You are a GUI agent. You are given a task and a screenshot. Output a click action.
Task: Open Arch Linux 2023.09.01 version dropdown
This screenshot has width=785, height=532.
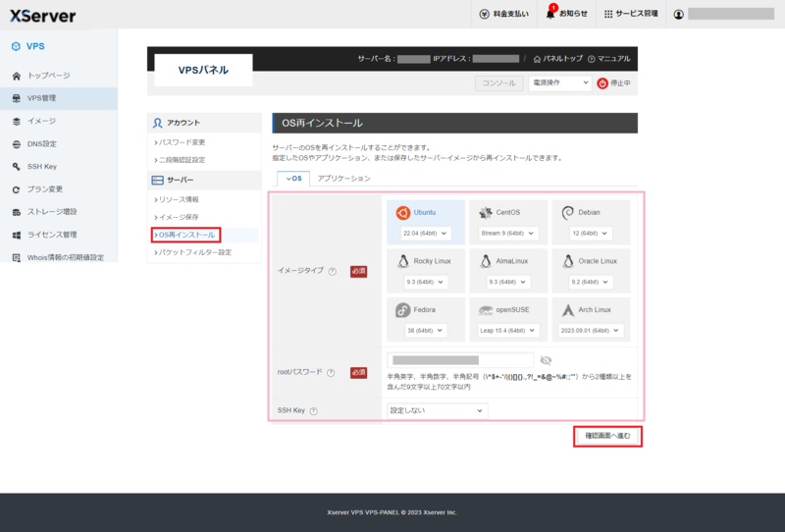(591, 331)
